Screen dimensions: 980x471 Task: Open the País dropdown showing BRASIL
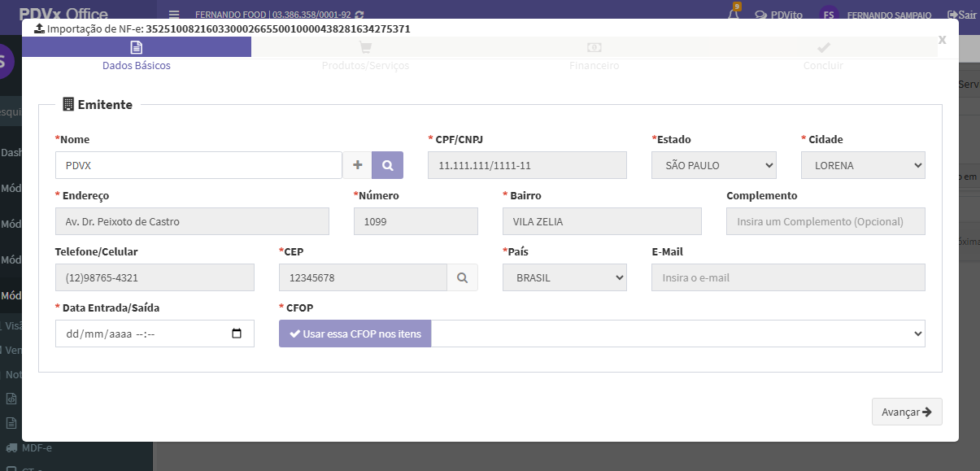click(564, 277)
